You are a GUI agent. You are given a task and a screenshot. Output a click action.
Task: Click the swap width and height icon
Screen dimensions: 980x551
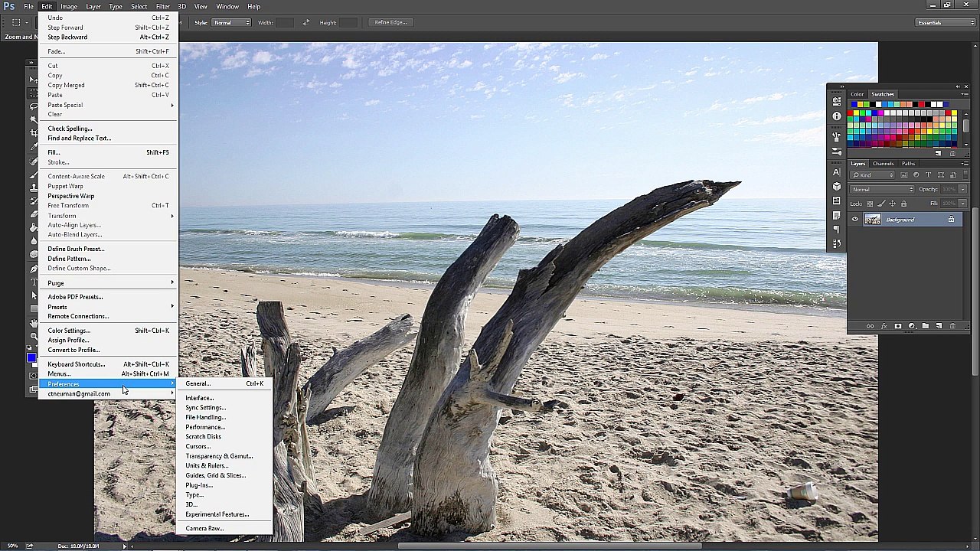tap(306, 22)
